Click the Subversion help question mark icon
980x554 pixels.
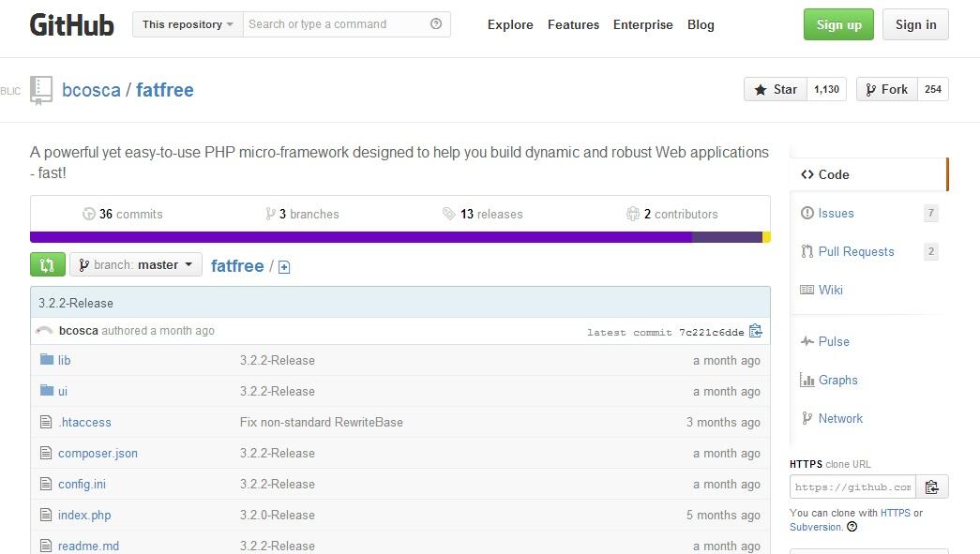pyautogui.click(x=852, y=527)
